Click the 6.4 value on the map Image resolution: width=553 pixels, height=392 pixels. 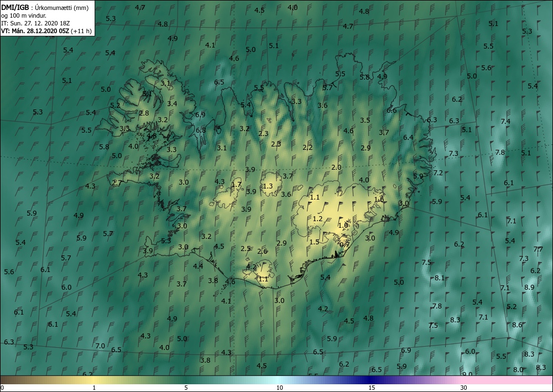pyautogui.click(x=408, y=138)
